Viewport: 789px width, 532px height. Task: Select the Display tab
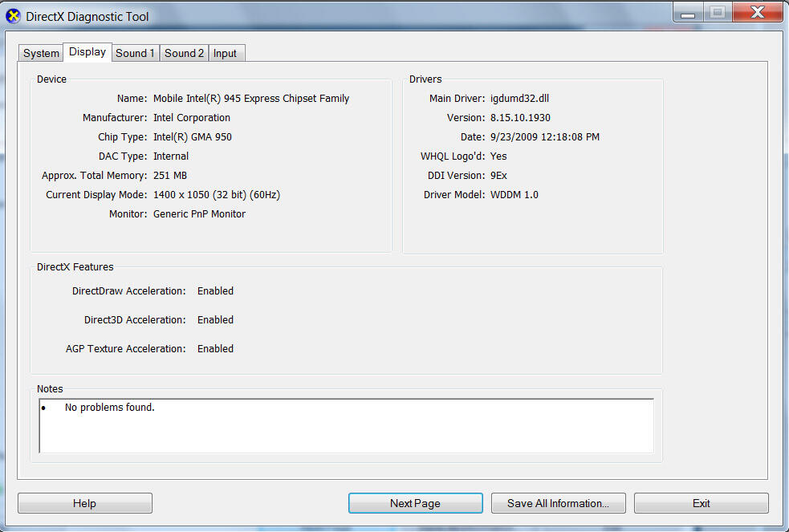[x=87, y=52]
